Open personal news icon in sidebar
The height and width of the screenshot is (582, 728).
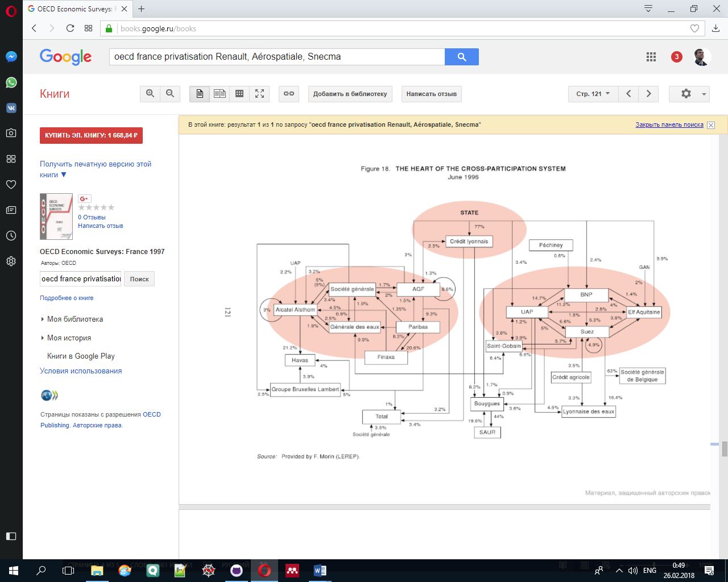point(11,210)
